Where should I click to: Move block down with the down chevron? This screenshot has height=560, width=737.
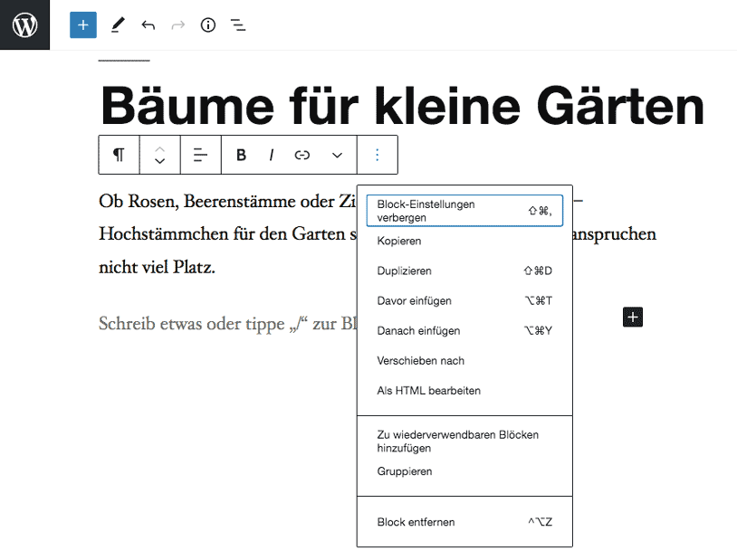point(160,161)
